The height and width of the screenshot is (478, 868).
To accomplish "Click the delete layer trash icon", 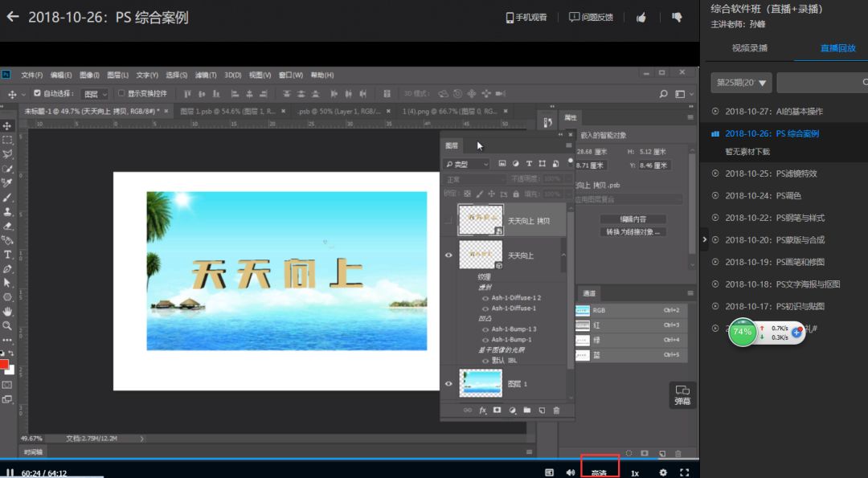I will pyautogui.click(x=556, y=411).
